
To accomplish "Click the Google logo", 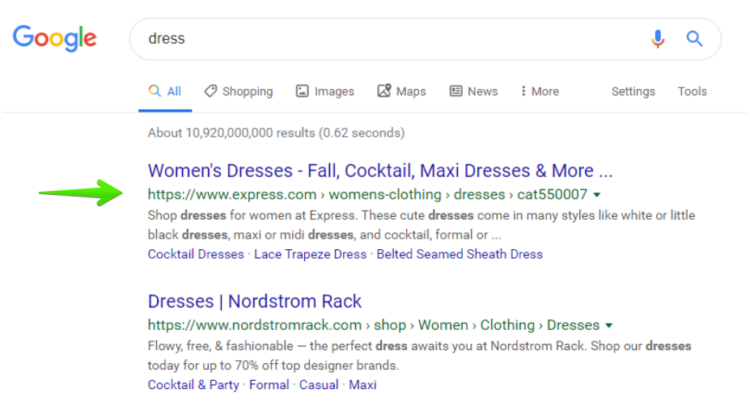I will pyautogui.click(x=55, y=39).
